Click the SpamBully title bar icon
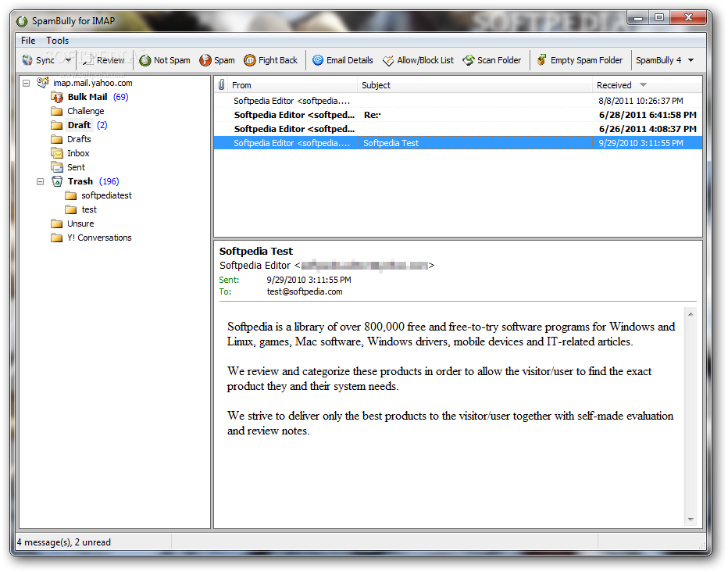Viewport: 728px width, 572px height. pos(21,21)
